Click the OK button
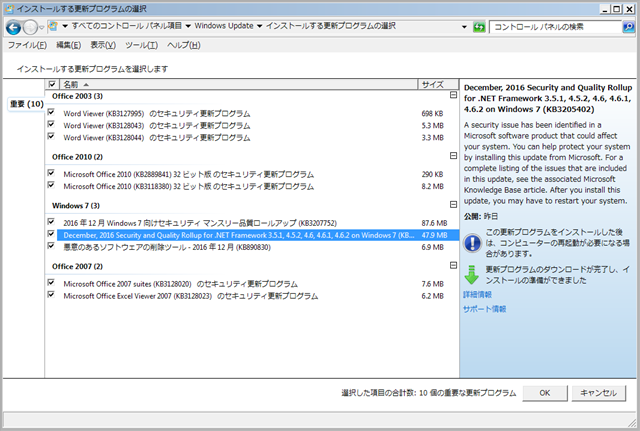Screen dimensions: 640x431 pos(545,393)
